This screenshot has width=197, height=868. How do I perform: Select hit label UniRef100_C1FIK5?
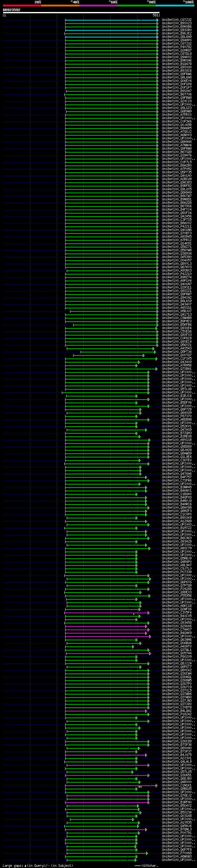coord(177,358)
